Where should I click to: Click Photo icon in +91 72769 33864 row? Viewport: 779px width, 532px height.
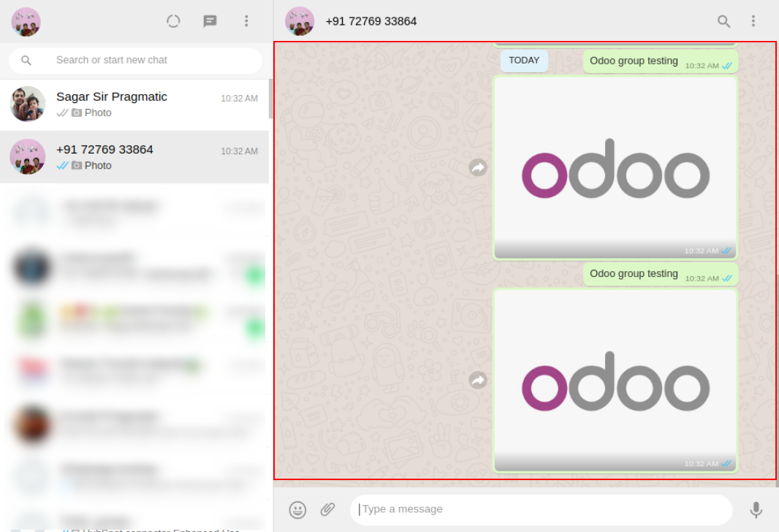coord(77,165)
